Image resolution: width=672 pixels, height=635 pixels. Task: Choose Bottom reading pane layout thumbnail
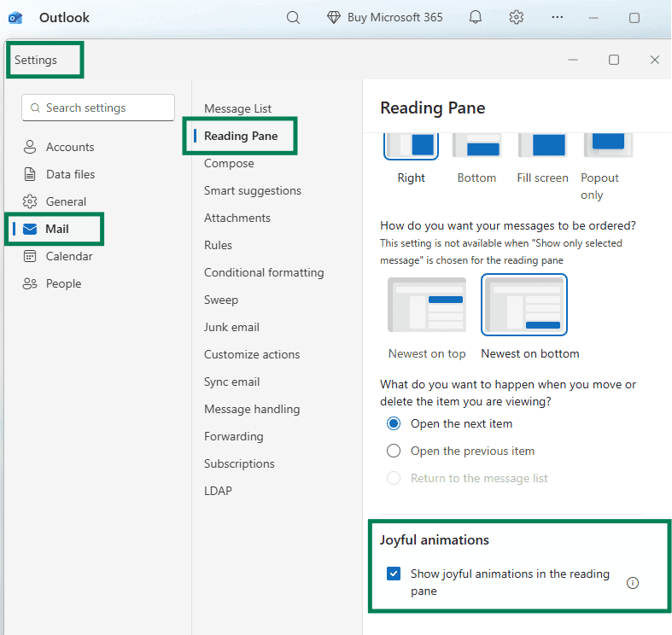pos(477,146)
